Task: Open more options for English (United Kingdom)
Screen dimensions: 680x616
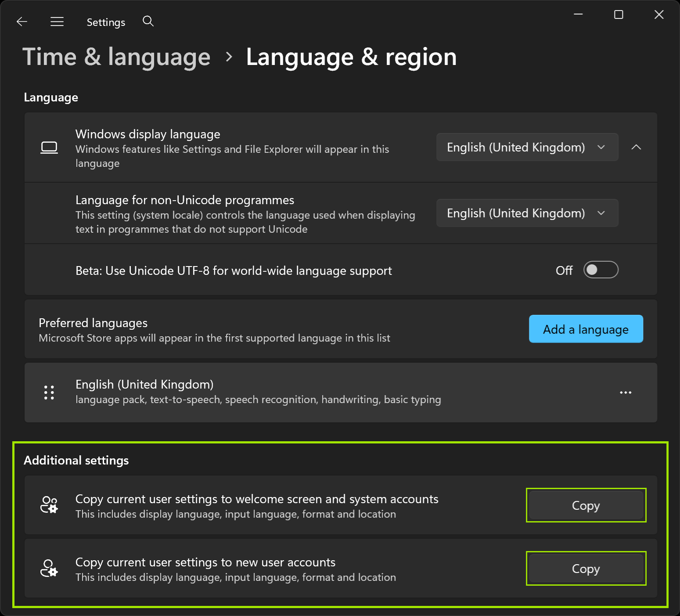Action: [x=625, y=393]
